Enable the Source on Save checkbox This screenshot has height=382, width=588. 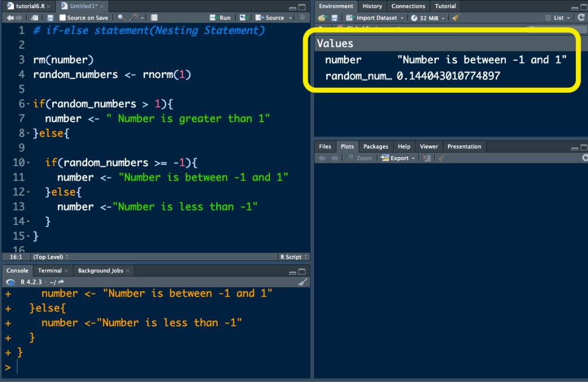[63, 18]
